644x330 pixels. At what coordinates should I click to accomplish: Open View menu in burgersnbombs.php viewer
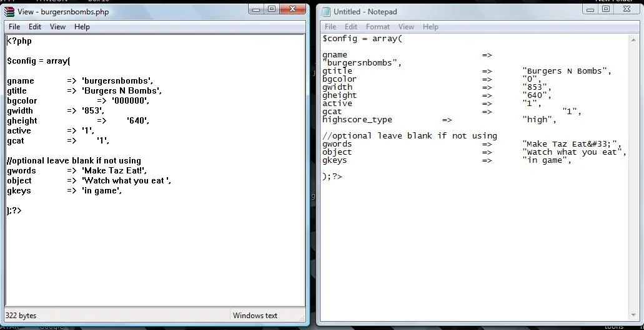click(x=57, y=27)
